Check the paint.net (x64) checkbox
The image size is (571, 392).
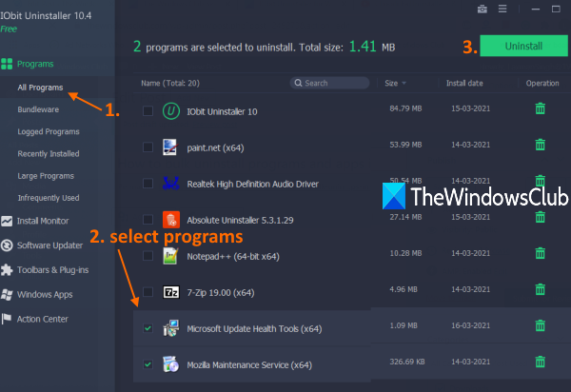pyautogui.click(x=148, y=147)
